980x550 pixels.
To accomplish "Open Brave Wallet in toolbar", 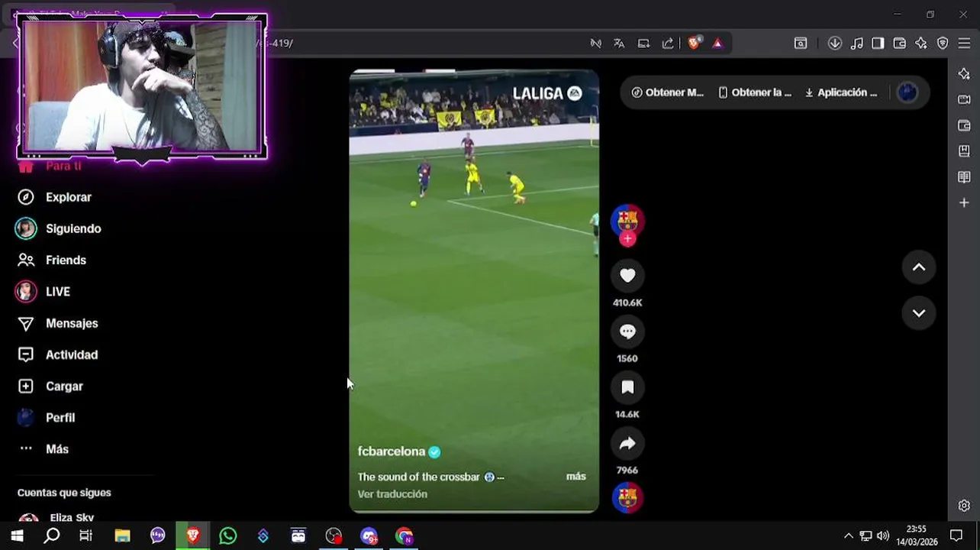I will tap(899, 44).
